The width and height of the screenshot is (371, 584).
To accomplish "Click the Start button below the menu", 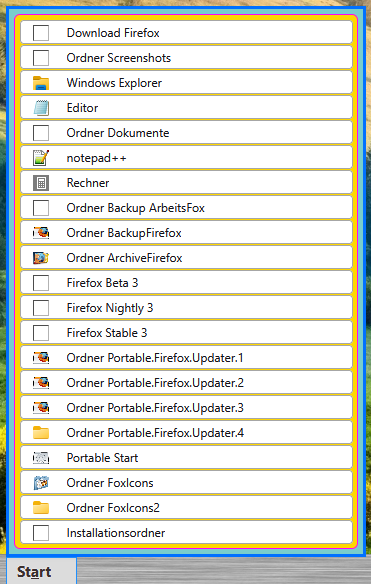I will [42, 571].
